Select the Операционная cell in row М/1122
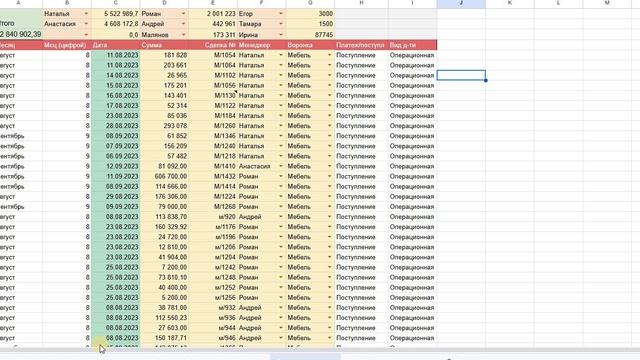 tap(412, 106)
